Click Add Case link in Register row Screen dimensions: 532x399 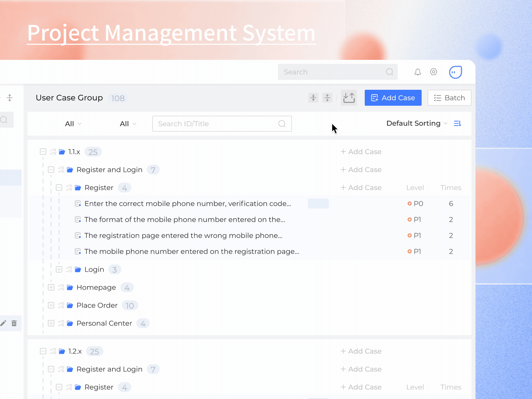(x=361, y=188)
